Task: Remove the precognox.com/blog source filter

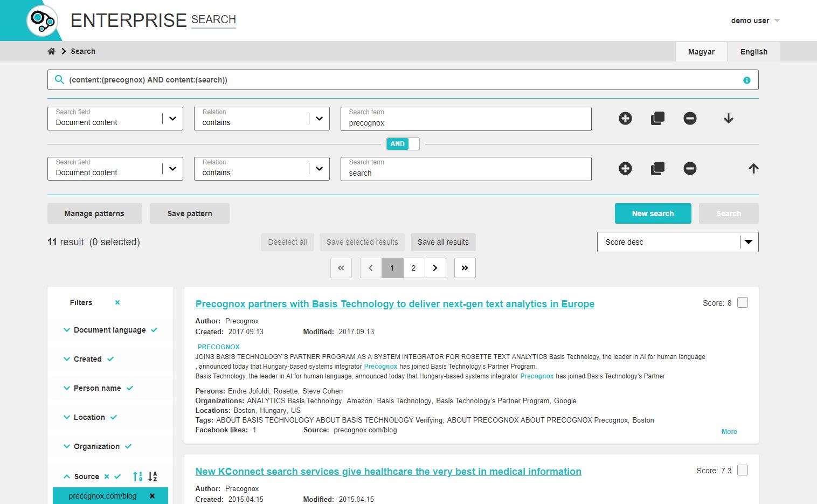Action: point(152,496)
